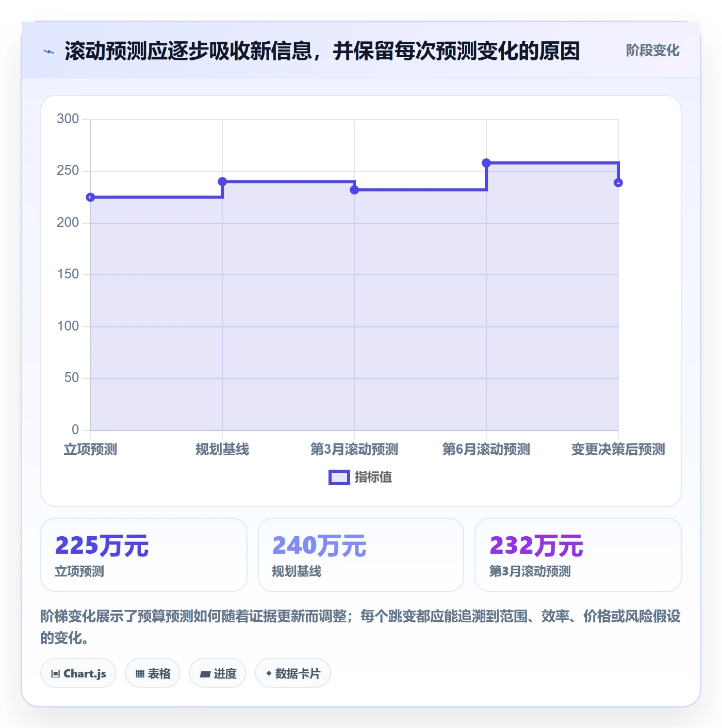
Task: Click the 第3月滚动预测 data point on chart
Action: (354, 190)
